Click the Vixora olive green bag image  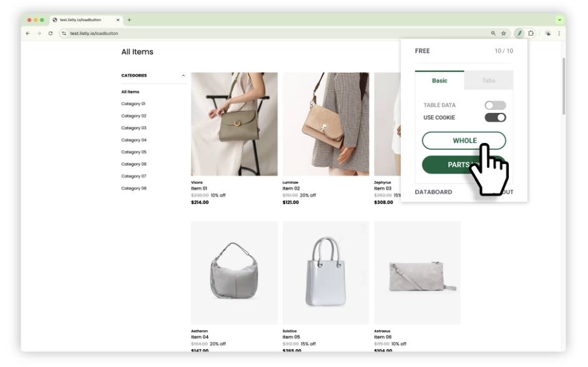point(234,124)
